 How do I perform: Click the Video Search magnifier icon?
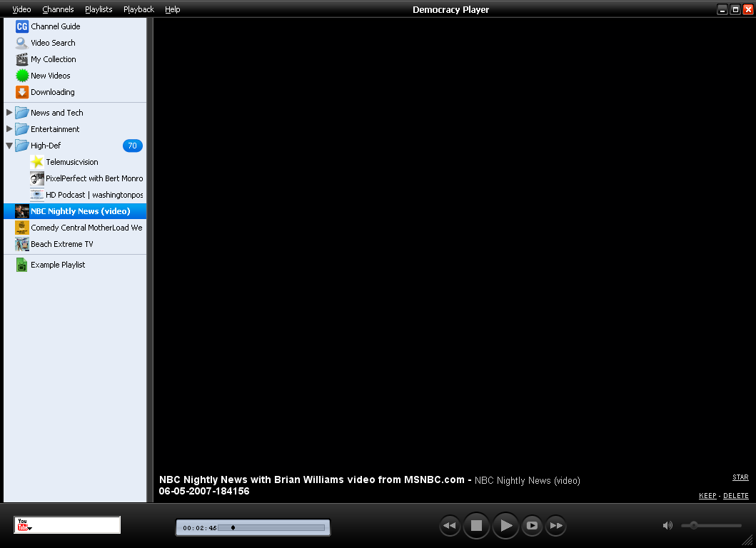[x=21, y=43]
